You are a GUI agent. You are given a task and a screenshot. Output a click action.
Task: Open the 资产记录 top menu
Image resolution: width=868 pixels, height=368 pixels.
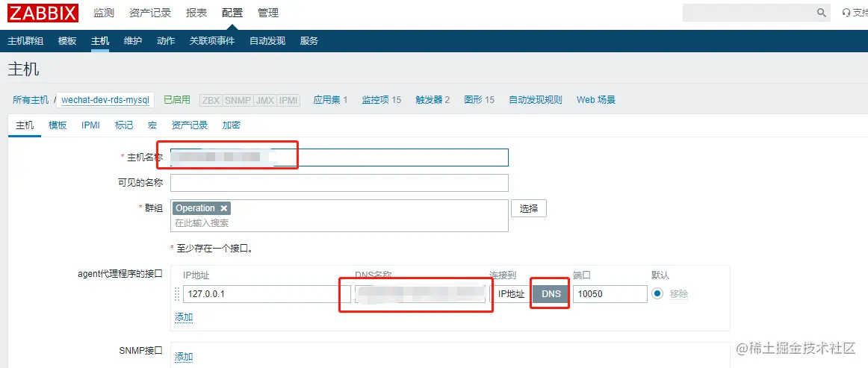pyautogui.click(x=150, y=13)
